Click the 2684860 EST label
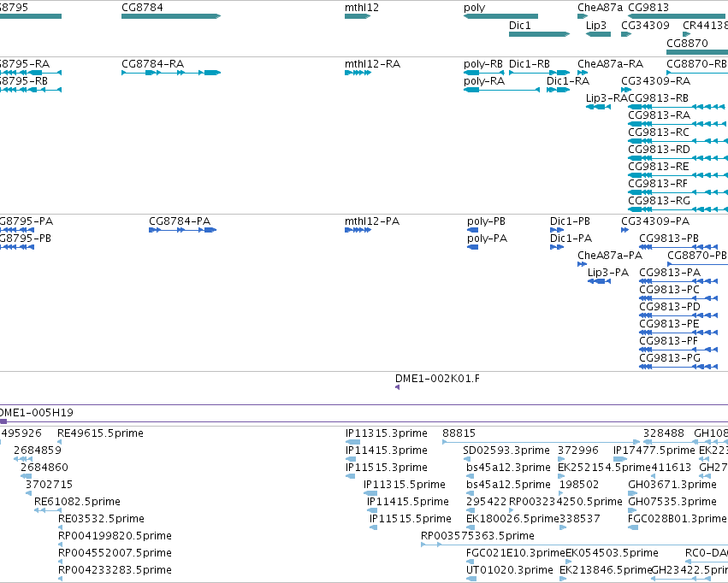The height and width of the screenshot is (583, 728). coord(44,468)
